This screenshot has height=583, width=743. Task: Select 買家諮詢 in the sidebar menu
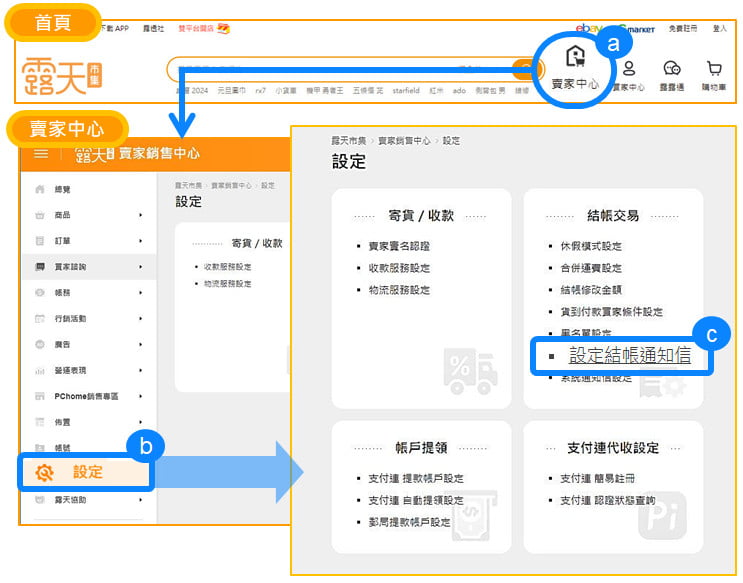(x=70, y=267)
